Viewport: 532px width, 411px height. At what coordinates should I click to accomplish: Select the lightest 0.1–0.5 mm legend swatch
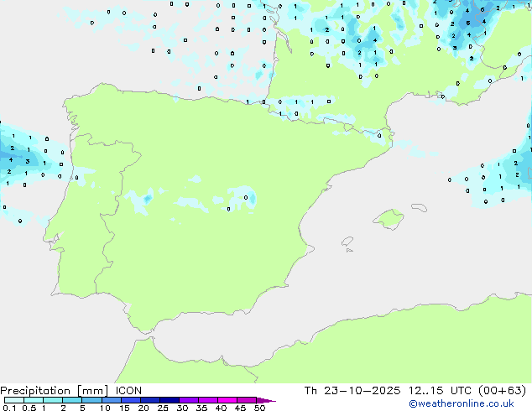[x=14, y=400]
